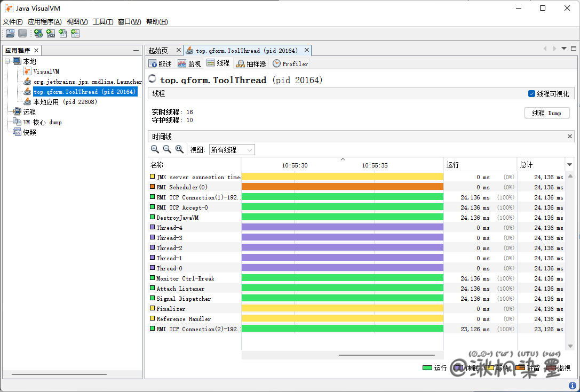Toggle the 线程可视化 checkbox
580x392 pixels.
click(531, 94)
